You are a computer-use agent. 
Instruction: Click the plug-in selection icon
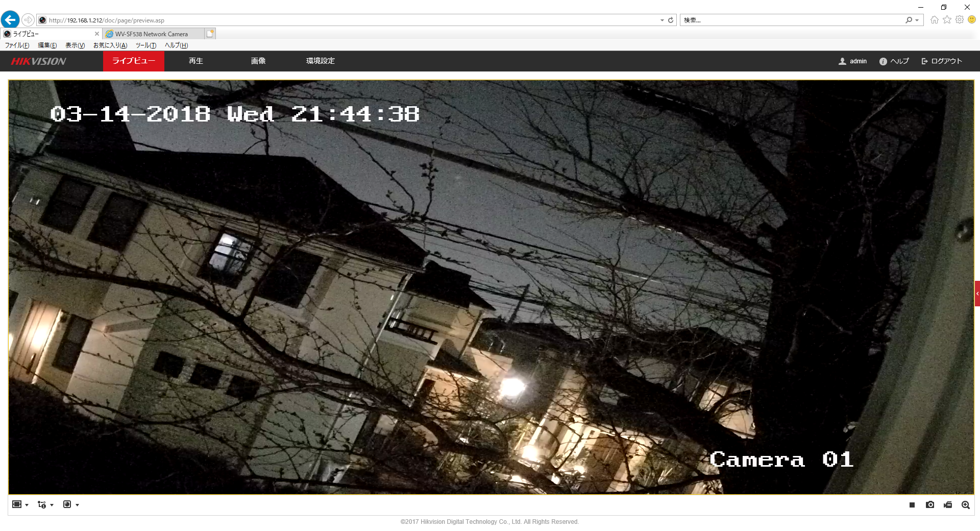tap(67, 504)
